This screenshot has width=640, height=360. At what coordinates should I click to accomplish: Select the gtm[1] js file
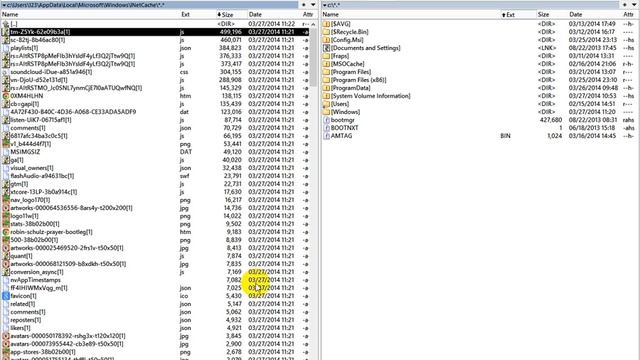click(x=155, y=184)
